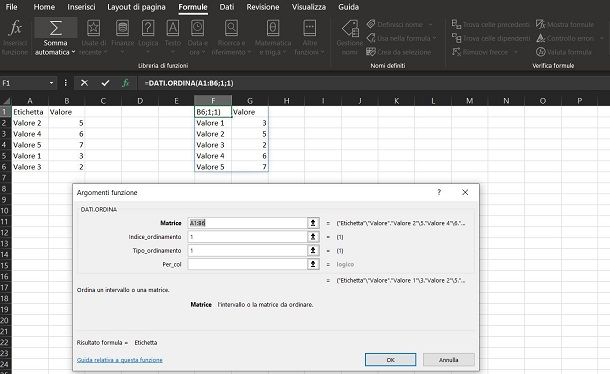
Task: Open the Guida tab
Action: [348, 7]
